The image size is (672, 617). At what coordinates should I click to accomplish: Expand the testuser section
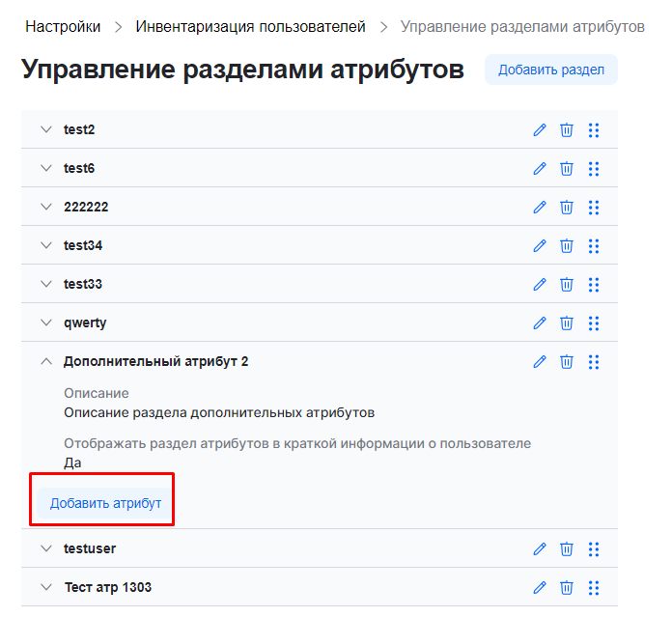45,548
